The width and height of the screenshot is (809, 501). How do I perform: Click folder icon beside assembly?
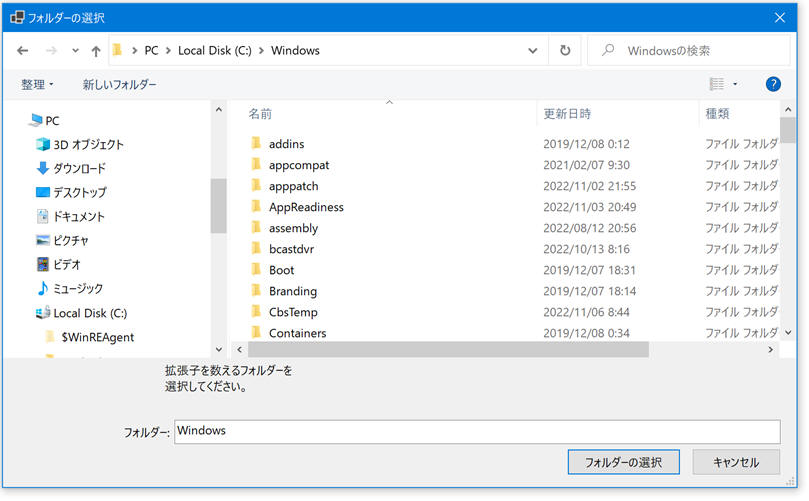(256, 228)
